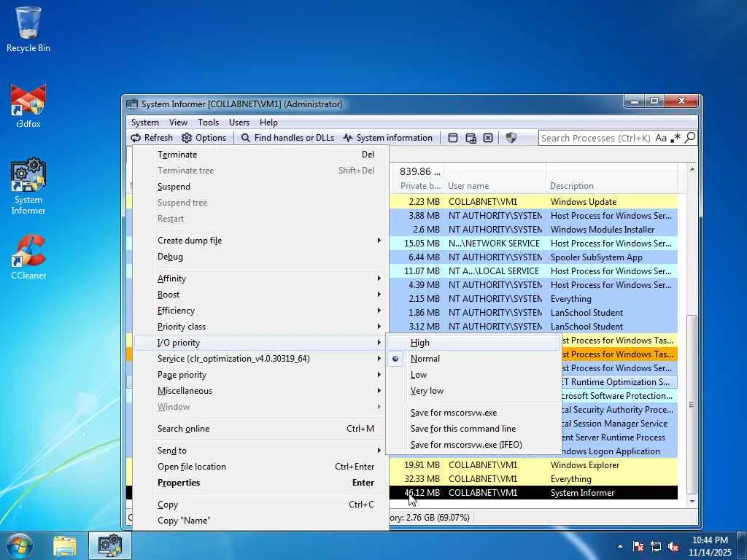Screen dimensions: 747x560
Task: Select the System Informer desktop shortcut
Action: click(x=28, y=187)
